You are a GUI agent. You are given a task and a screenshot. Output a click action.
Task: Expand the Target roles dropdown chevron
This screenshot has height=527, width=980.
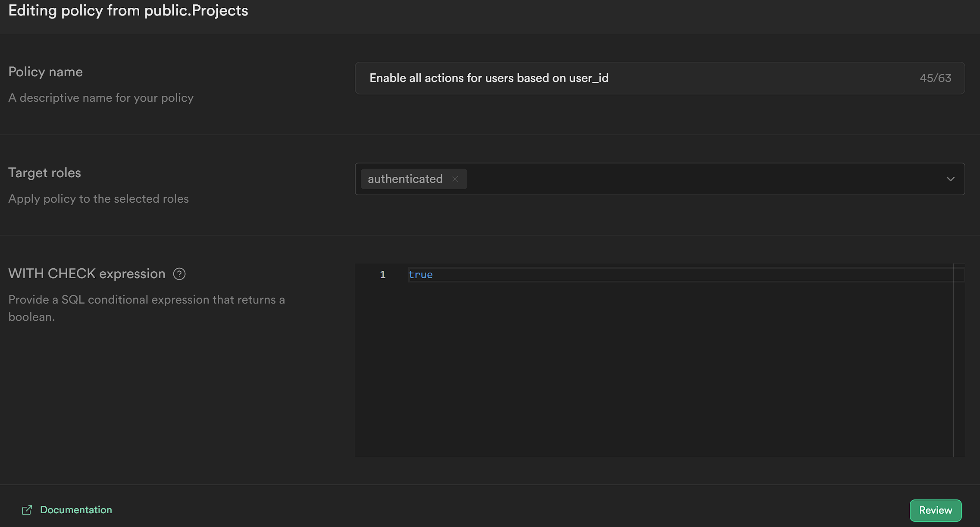pos(950,179)
